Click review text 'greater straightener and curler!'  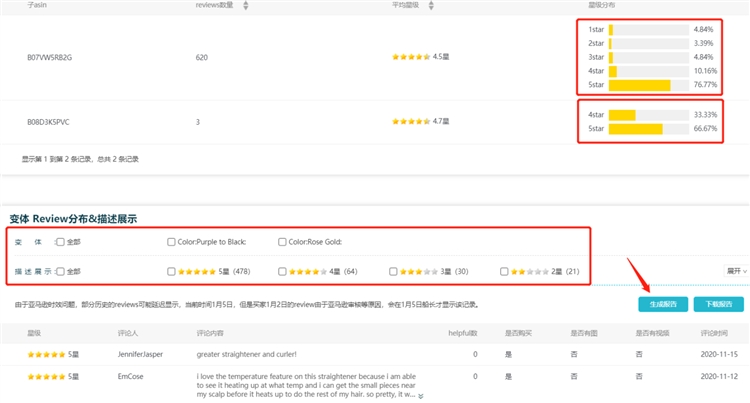coord(246,354)
